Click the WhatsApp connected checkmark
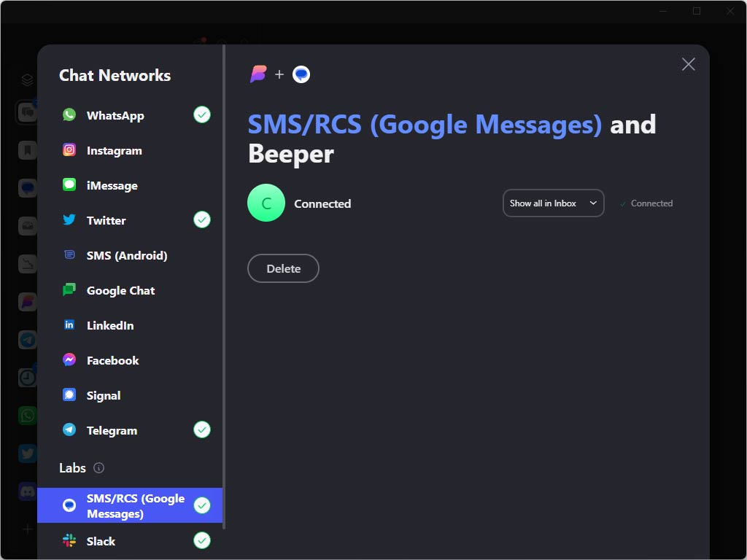Image resolution: width=747 pixels, height=560 pixels. click(202, 114)
